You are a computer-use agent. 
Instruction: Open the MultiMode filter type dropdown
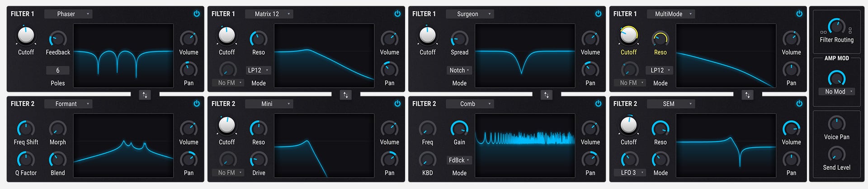[x=671, y=14]
